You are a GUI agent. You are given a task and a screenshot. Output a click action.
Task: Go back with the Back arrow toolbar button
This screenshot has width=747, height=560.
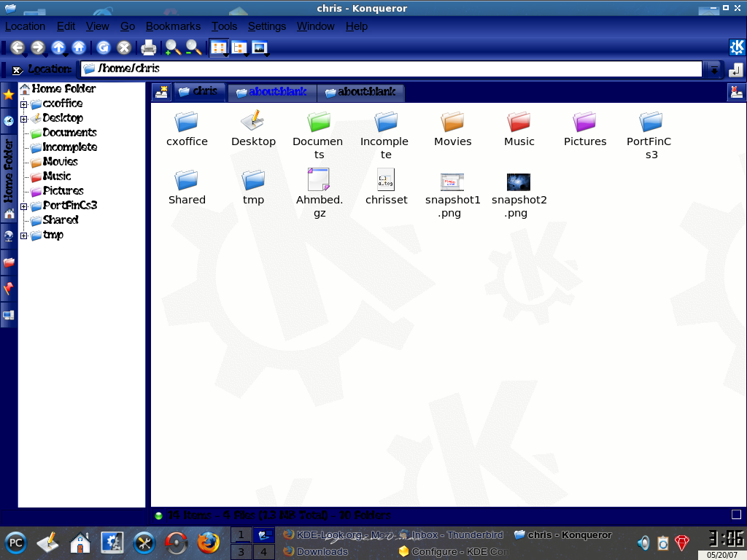[18, 47]
